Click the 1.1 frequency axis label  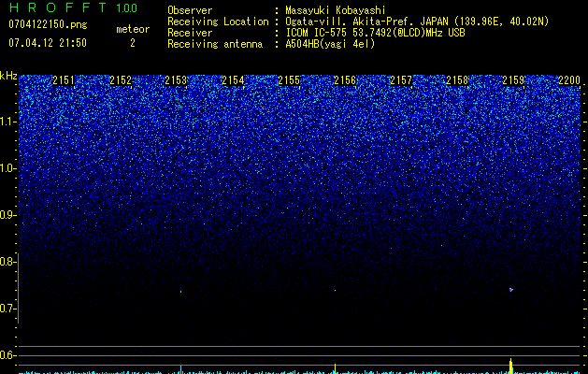click(7, 122)
